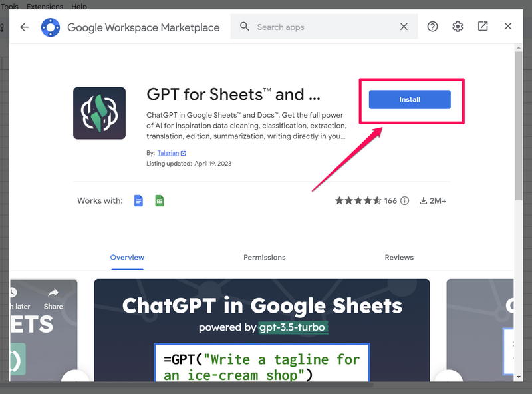Open the settings gear icon
This screenshot has width=532, height=394.
458,27
